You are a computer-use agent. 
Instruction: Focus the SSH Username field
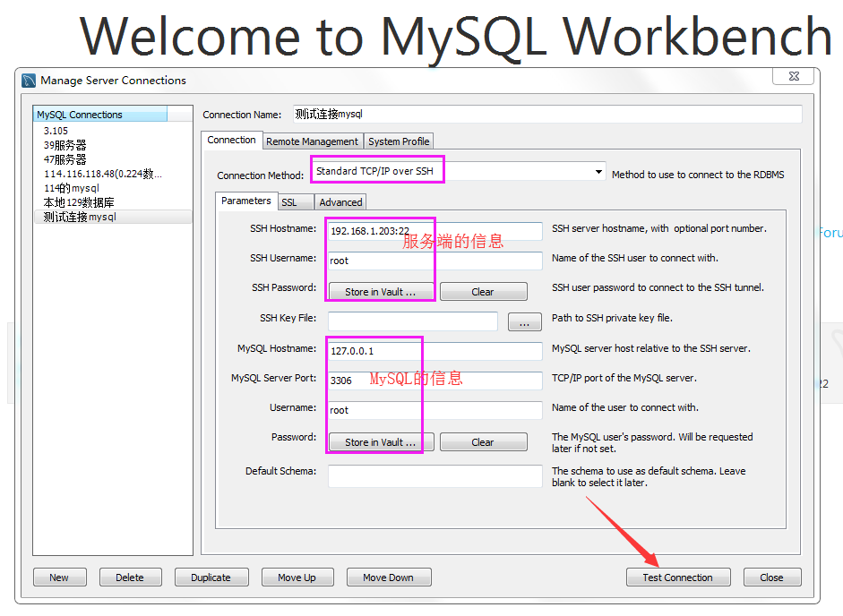point(435,261)
